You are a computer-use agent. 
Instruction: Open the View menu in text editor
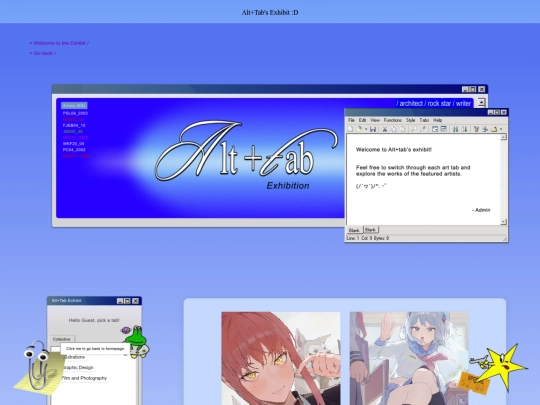375,120
